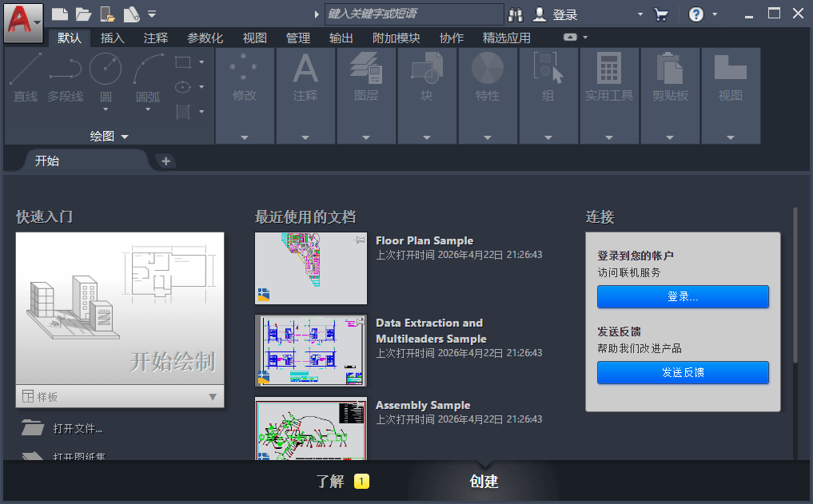Expand the quick access toolbar customize arrow
This screenshot has width=813, height=504.
(152, 14)
